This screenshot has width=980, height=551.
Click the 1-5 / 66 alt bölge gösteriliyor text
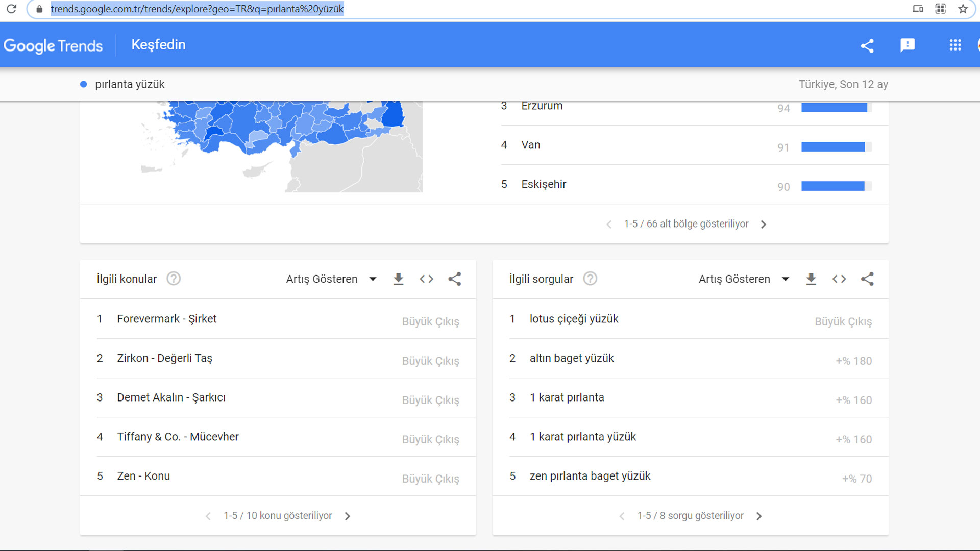pyautogui.click(x=686, y=224)
